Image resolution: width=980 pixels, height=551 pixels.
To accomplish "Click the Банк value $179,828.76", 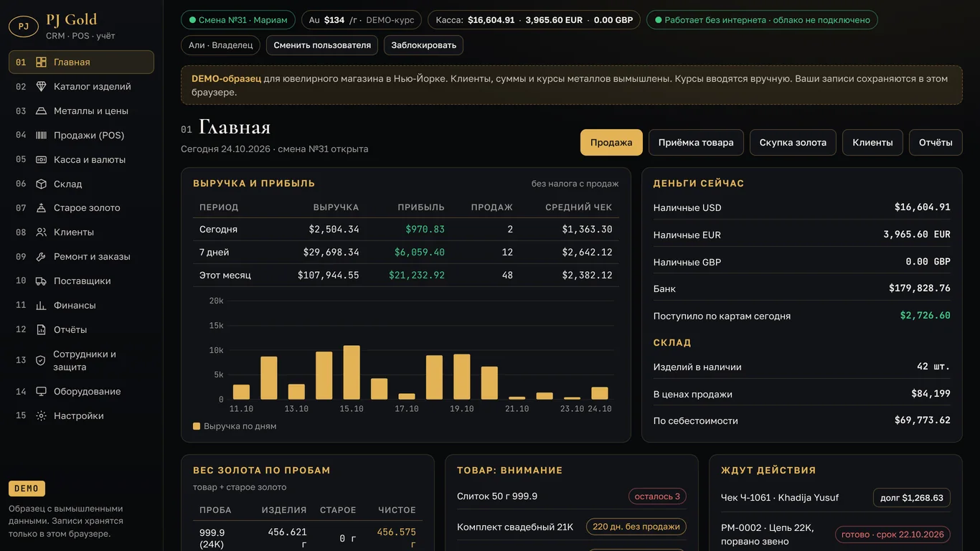I will click(x=920, y=288).
